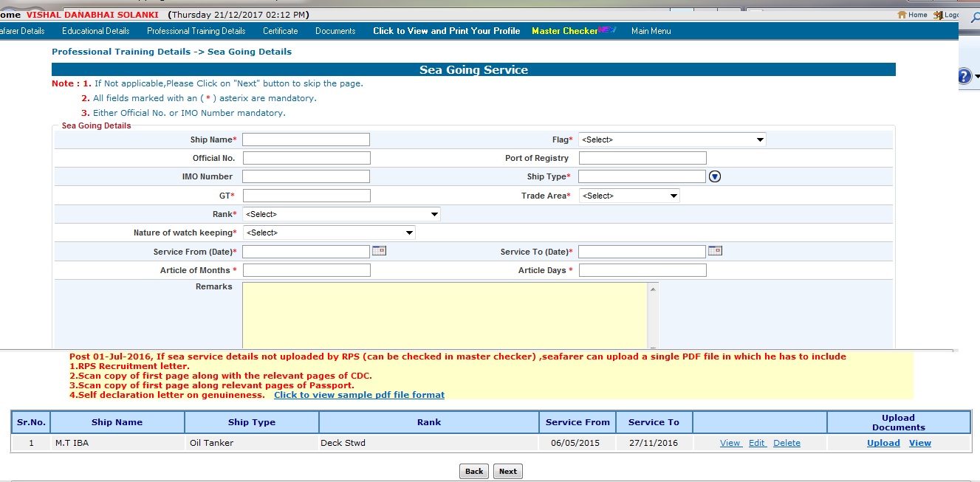This screenshot has width=980, height=482.
Task: Go to the Certificate menu item
Action: pos(281,31)
